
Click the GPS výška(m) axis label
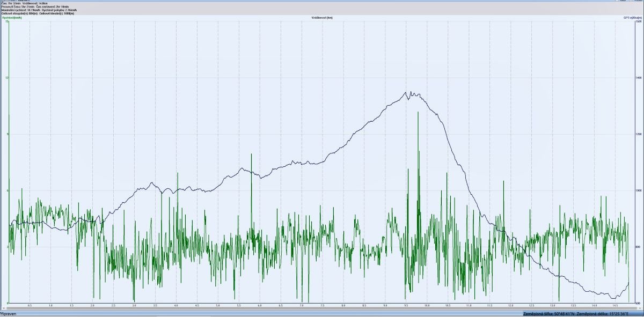[x=632, y=17]
